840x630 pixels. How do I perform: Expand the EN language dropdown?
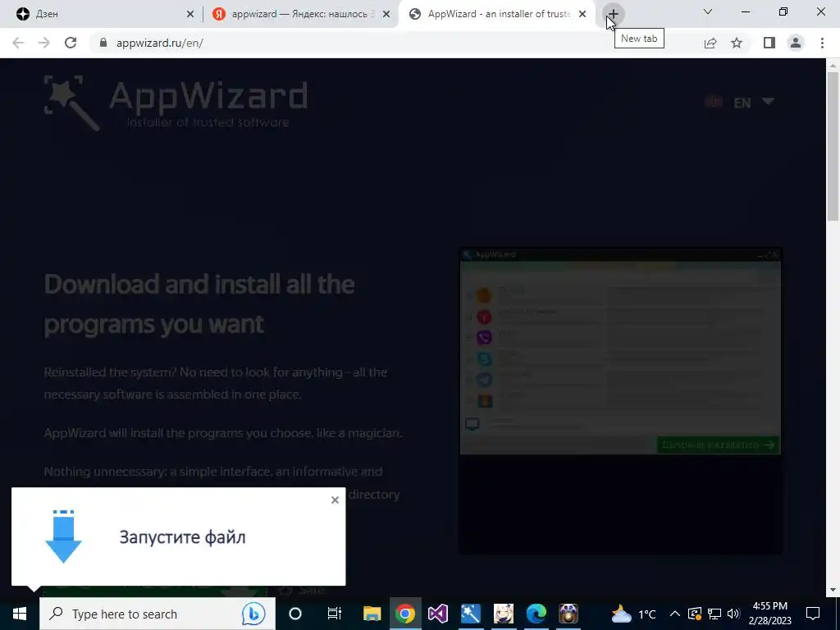740,103
